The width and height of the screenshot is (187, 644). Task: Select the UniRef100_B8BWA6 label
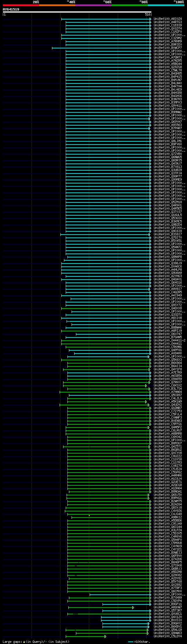click(168, 327)
